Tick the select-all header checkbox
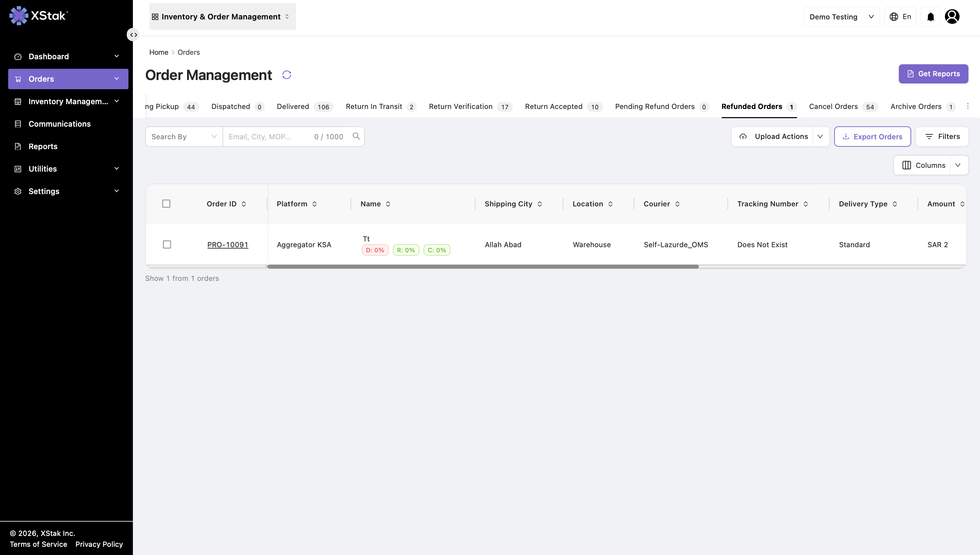This screenshot has height=555, width=980. click(166, 204)
